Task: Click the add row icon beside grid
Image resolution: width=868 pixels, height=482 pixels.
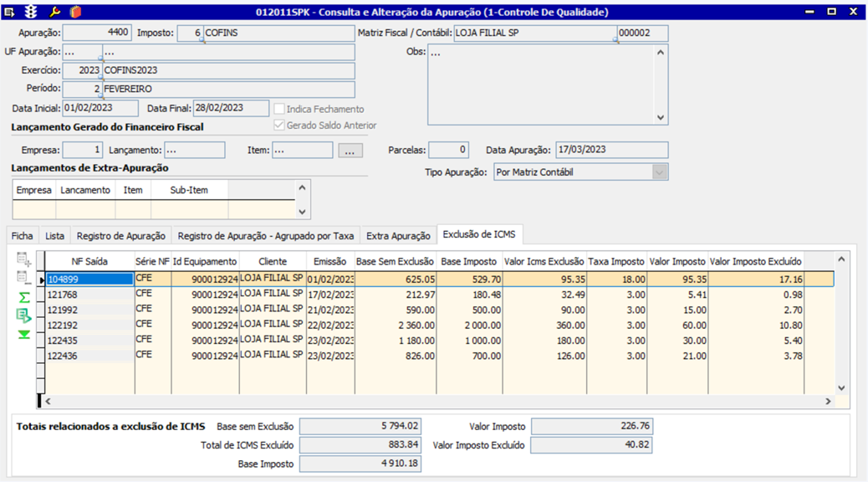Action: (x=23, y=259)
